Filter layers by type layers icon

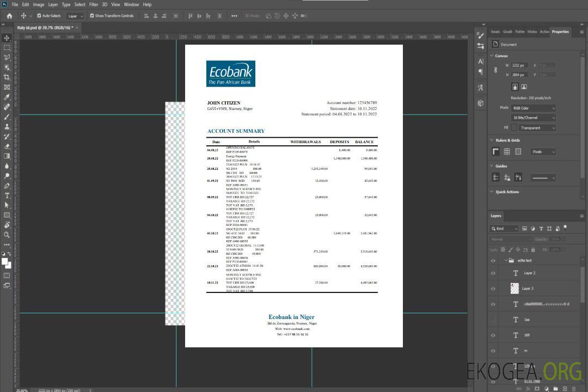click(x=541, y=229)
